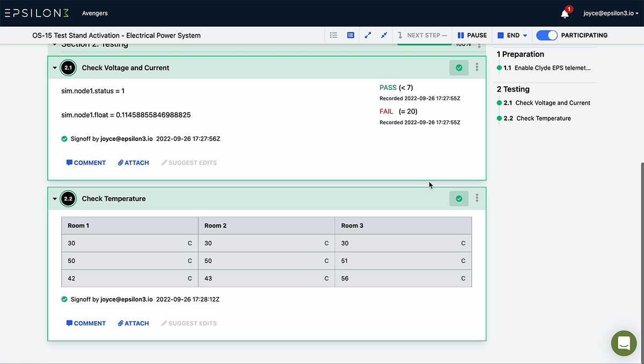Pause the running procedure
Image resolution: width=644 pixels, height=364 pixels.
pyautogui.click(x=472, y=35)
